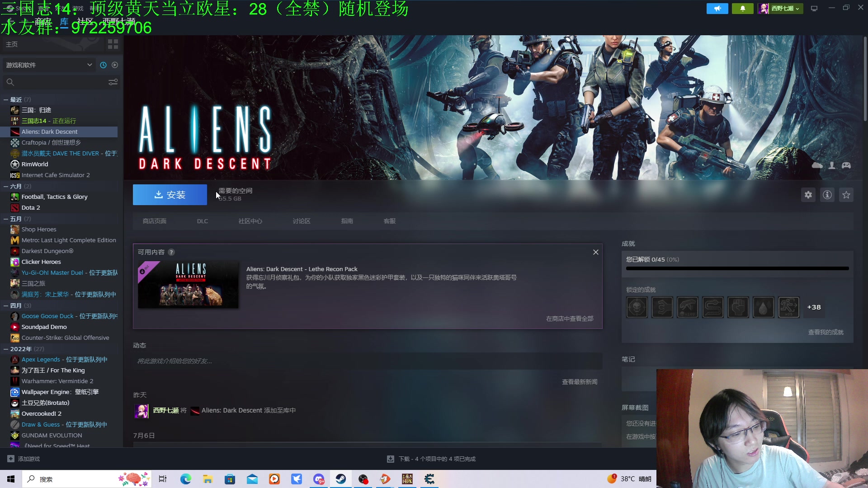Collapse the 2022年 library group
The width and height of the screenshot is (868, 488).
[x=6, y=349]
